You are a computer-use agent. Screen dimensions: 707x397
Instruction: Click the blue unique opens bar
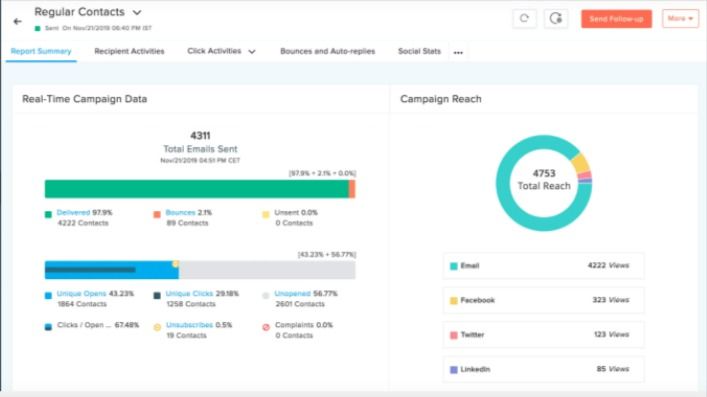[111, 270]
